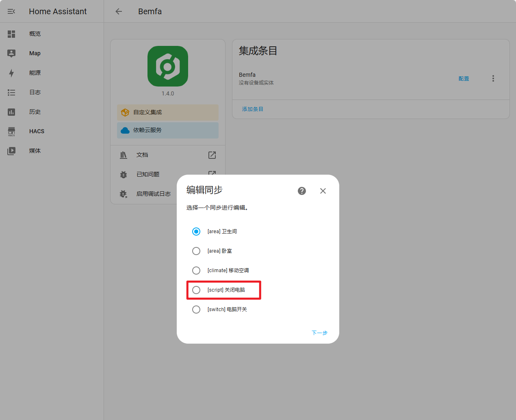Select the [climate] 移动空调 radio option

click(x=196, y=271)
